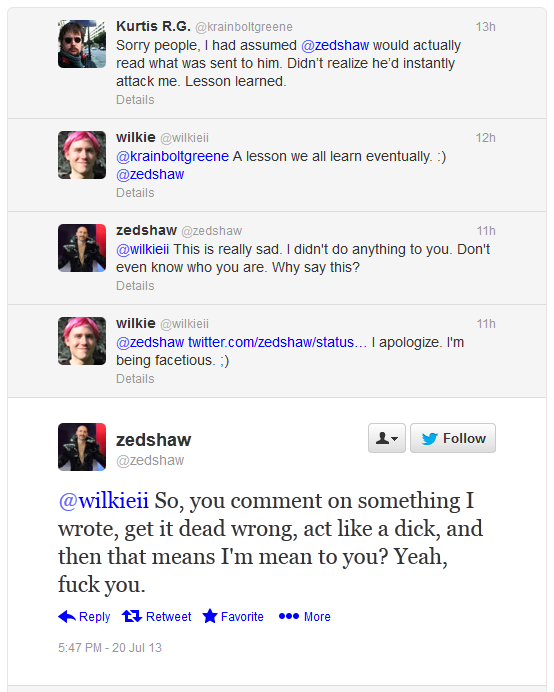This screenshot has width=554, height=692.
Task: Click zedshaw's avatar in the main tweet
Action: [x=82, y=447]
